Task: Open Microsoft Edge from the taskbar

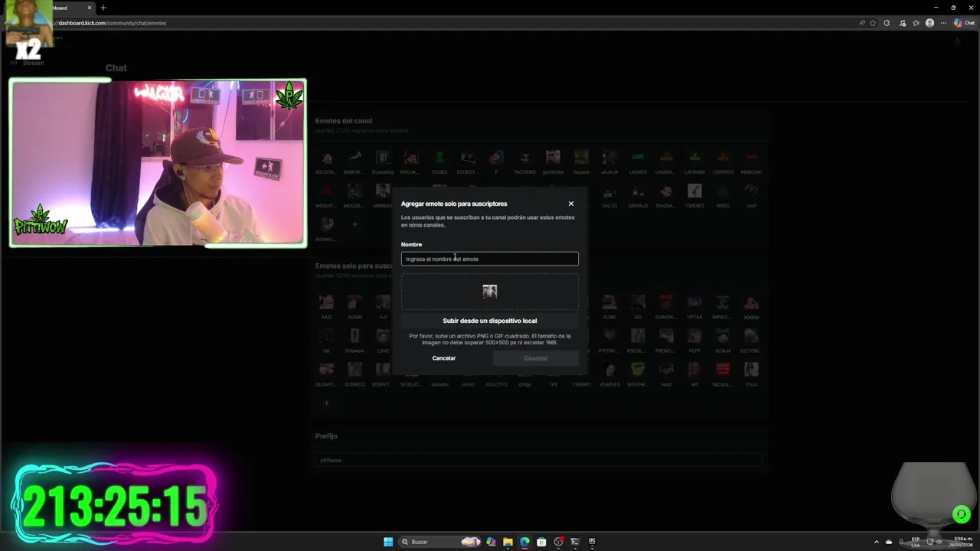Action: click(x=524, y=542)
